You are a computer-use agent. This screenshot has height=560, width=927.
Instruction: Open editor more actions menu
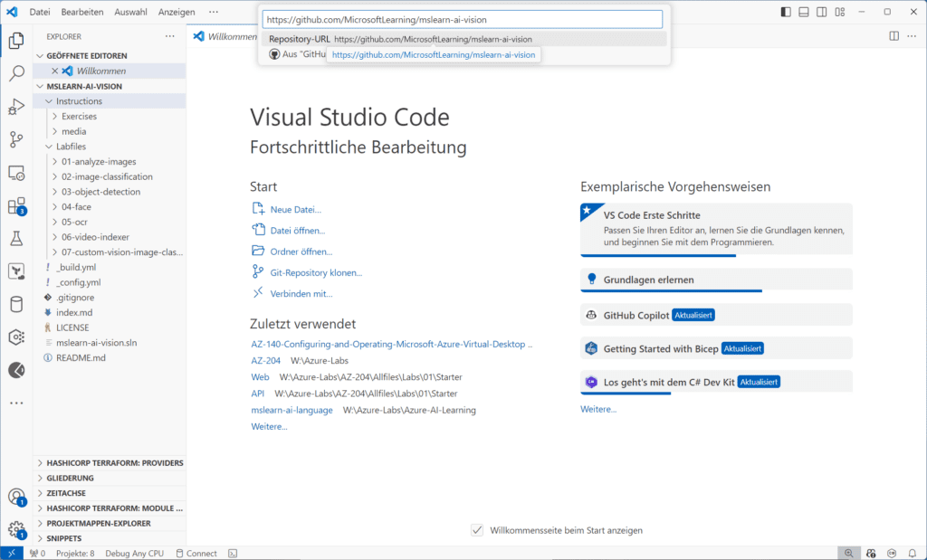(913, 36)
